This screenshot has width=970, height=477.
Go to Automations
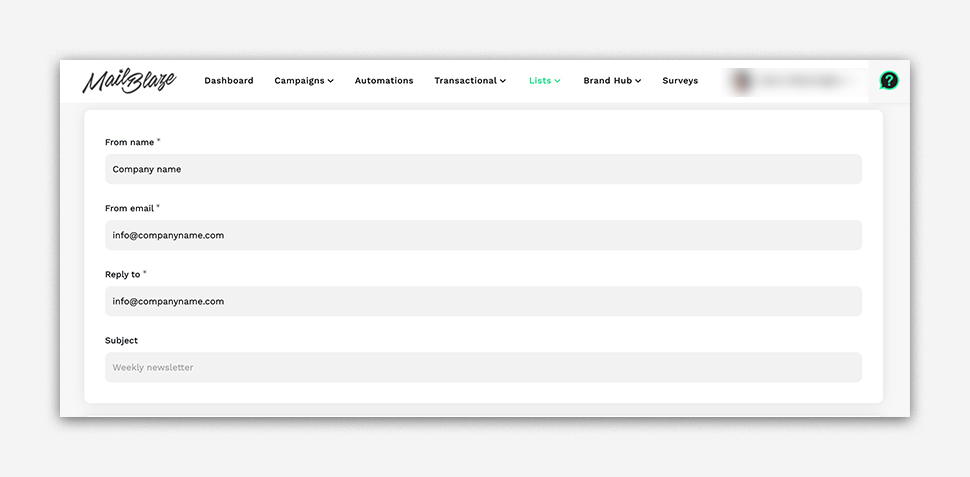[384, 80]
